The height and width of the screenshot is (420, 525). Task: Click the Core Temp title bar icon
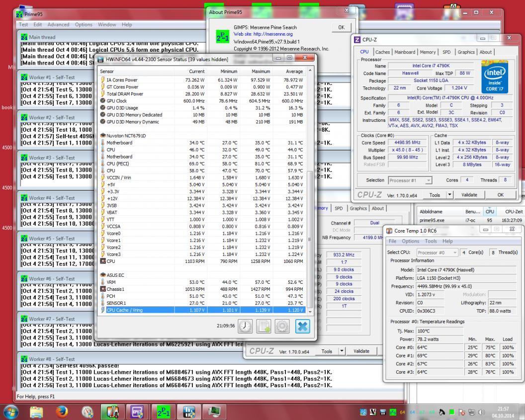(x=389, y=231)
